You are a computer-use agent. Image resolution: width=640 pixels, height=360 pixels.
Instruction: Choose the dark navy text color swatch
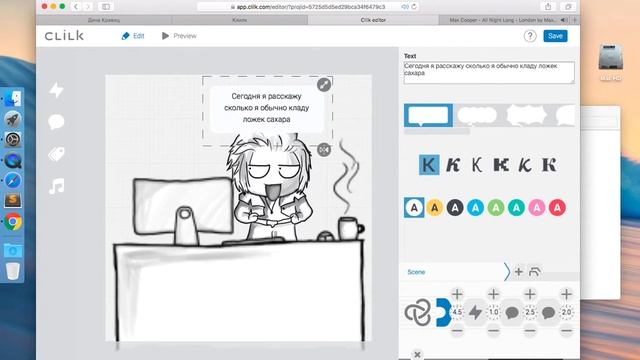(x=455, y=207)
